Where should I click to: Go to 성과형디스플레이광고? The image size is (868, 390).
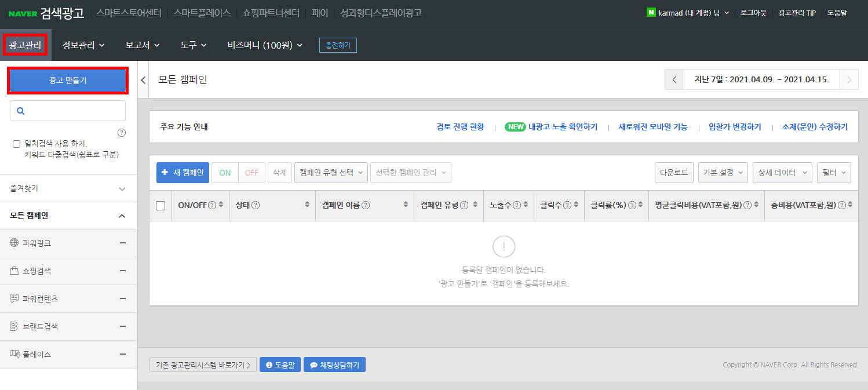381,13
